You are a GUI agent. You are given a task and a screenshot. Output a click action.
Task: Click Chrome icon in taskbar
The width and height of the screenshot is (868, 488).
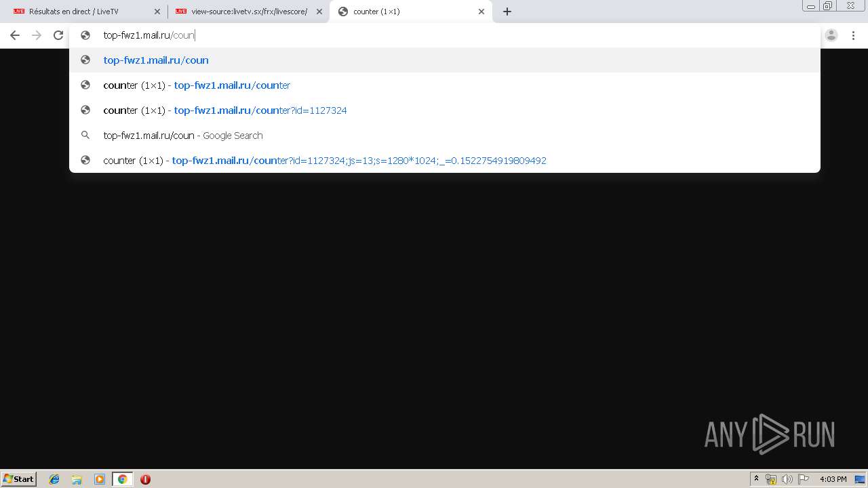[122, 479]
